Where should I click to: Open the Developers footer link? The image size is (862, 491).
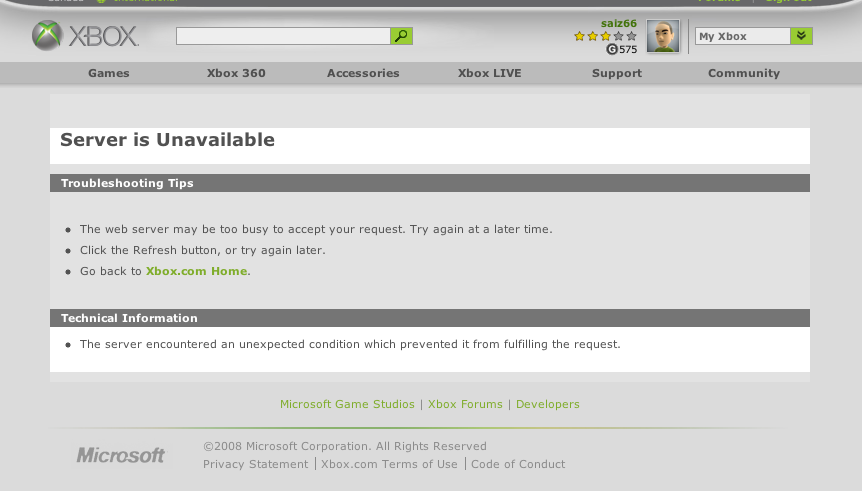pos(548,404)
